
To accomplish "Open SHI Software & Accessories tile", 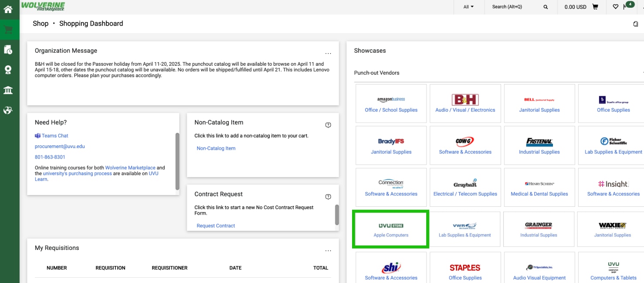I will [391, 267].
